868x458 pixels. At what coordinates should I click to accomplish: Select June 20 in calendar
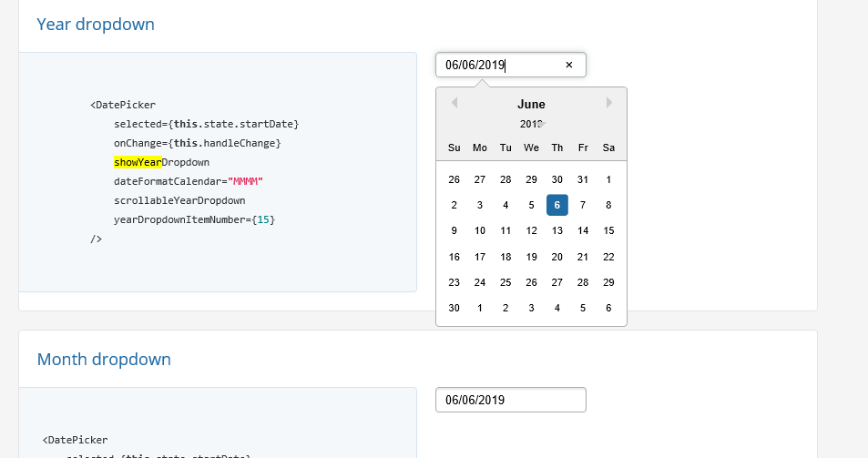pyautogui.click(x=557, y=257)
